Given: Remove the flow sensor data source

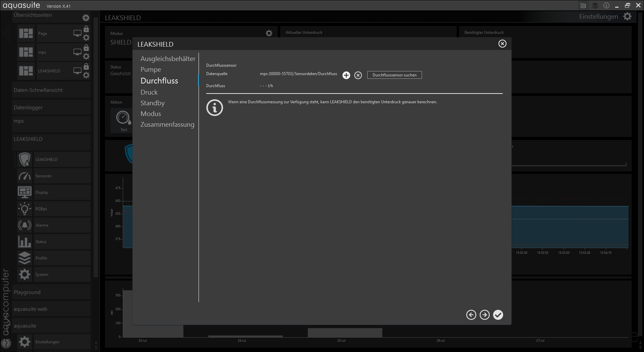Looking at the screenshot, I should pos(358,75).
